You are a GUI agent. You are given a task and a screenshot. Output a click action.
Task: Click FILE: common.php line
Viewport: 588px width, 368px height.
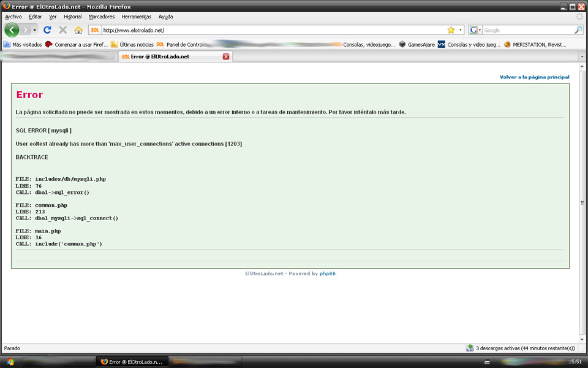tap(41, 205)
